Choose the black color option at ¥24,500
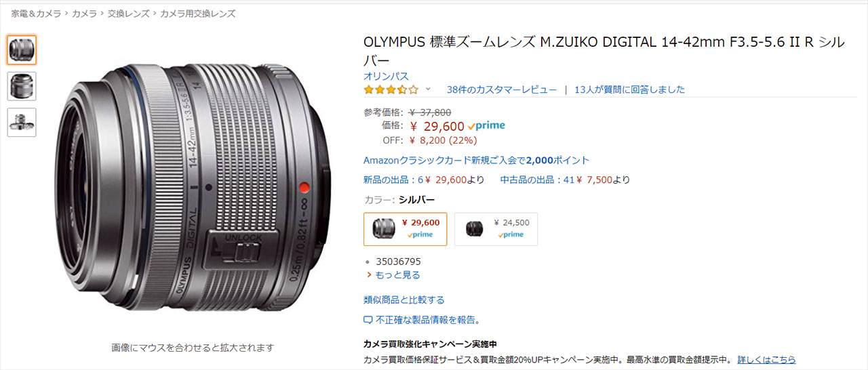868x370 pixels. tap(496, 229)
